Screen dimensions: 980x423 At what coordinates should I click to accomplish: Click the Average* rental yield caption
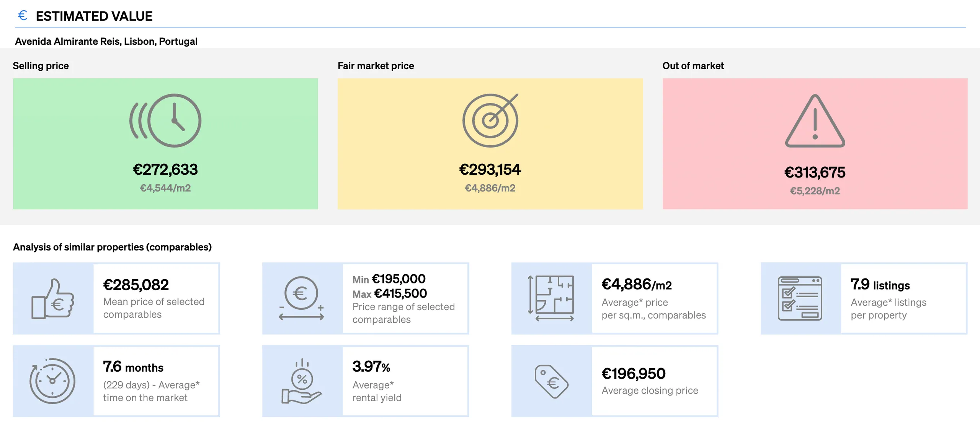377,391
